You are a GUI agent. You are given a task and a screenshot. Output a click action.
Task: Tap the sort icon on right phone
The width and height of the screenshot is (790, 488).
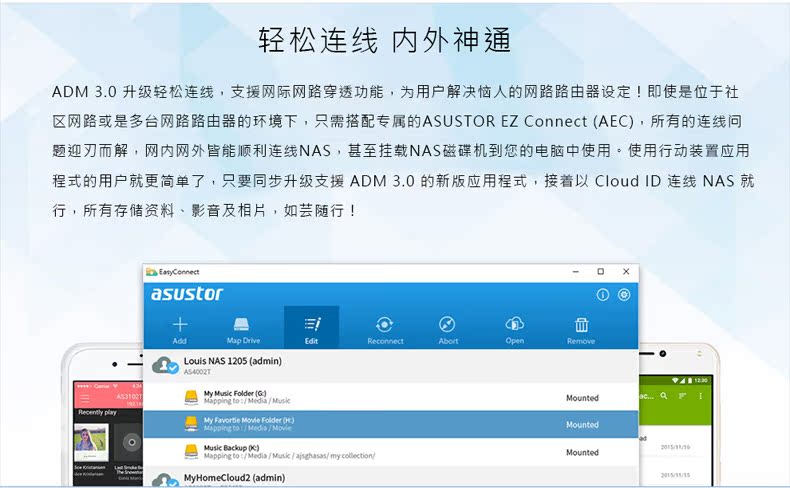[682, 396]
